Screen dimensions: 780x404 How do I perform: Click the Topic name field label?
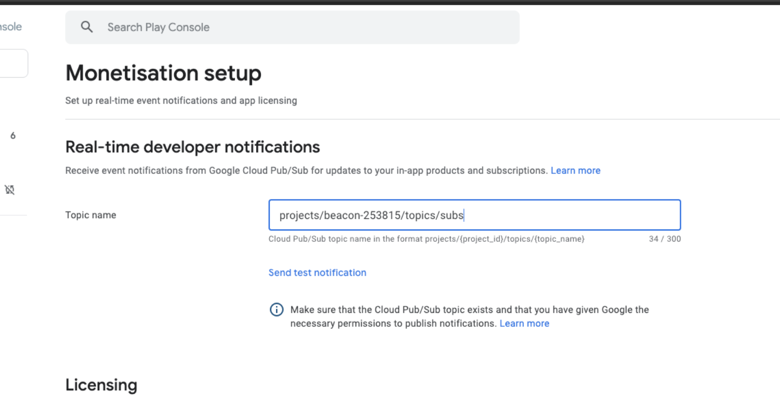pyautogui.click(x=91, y=215)
